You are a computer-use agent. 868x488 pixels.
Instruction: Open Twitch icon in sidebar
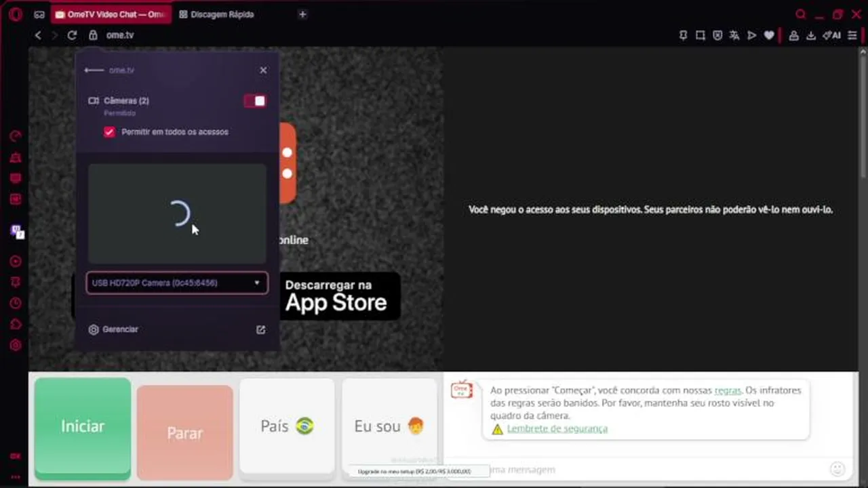pos(16,232)
